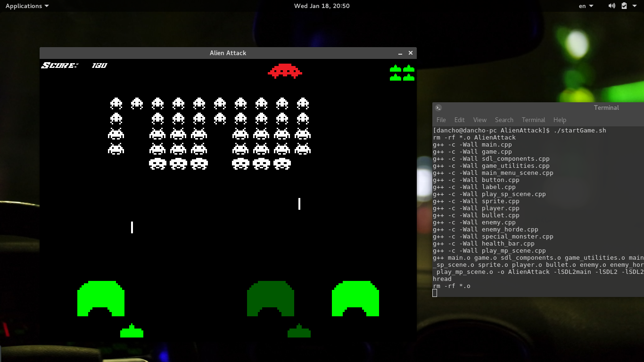Click the './startGame.sh' command line
This screenshot has width=644, height=362.
[x=520, y=131]
